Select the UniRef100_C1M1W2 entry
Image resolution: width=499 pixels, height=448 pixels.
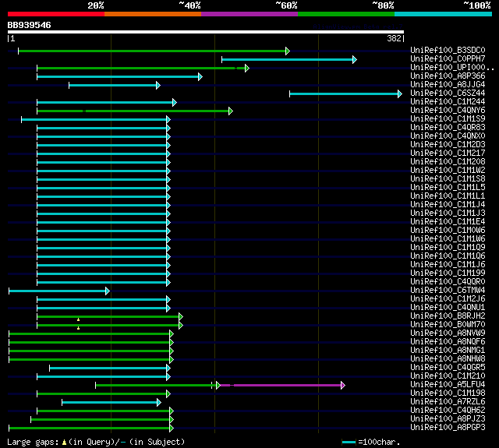coord(448,171)
